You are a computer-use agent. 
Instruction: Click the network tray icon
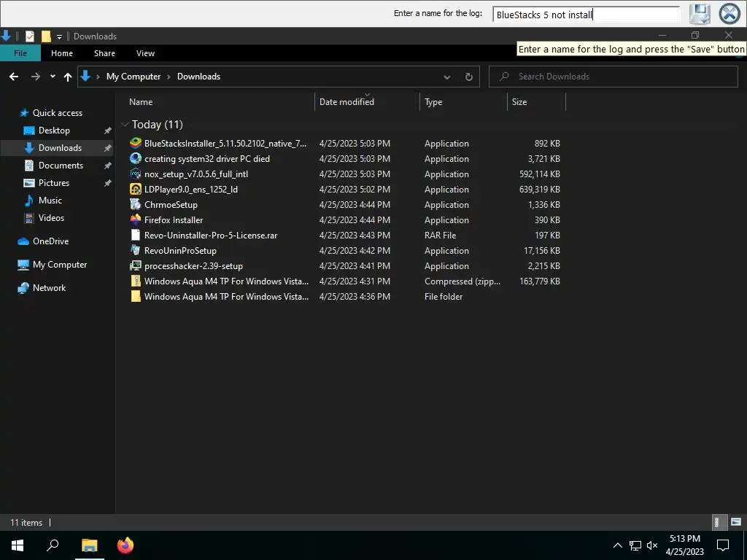click(x=635, y=545)
